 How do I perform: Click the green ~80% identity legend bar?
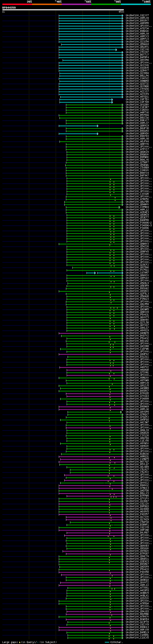click(106, 4)
